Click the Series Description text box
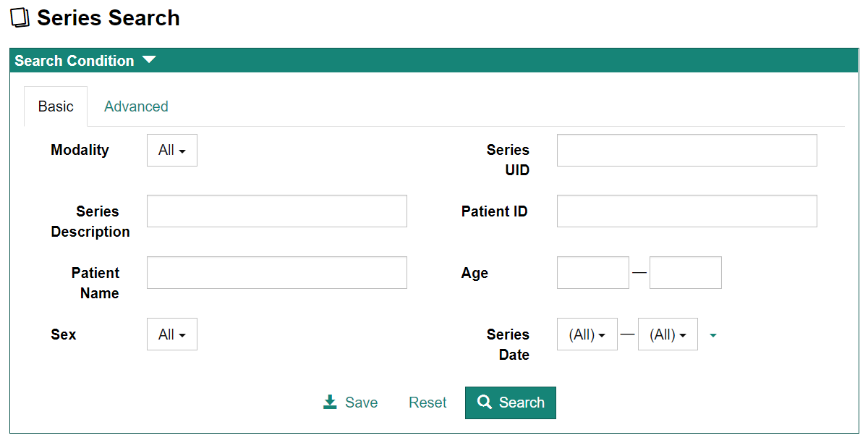 [x=276, y=211]
